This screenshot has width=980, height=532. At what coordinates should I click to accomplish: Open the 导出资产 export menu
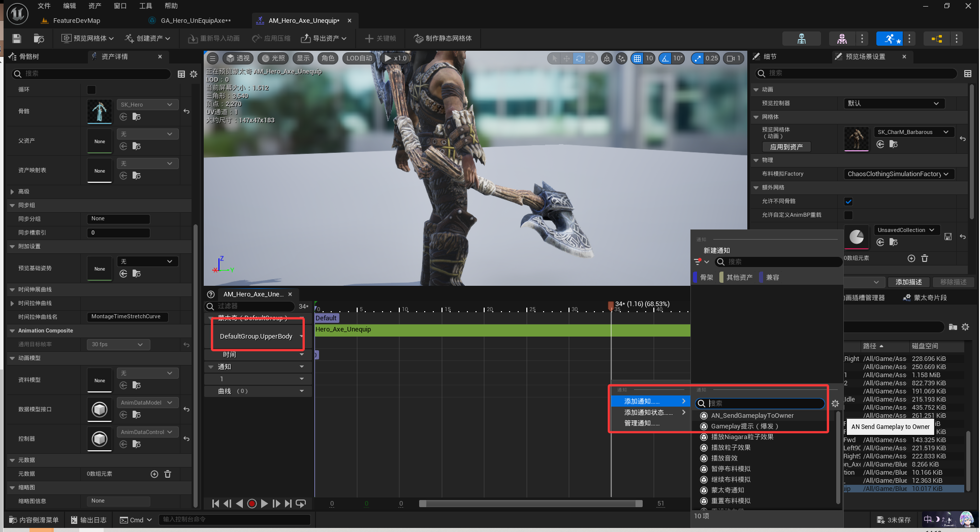click(324, 39)
